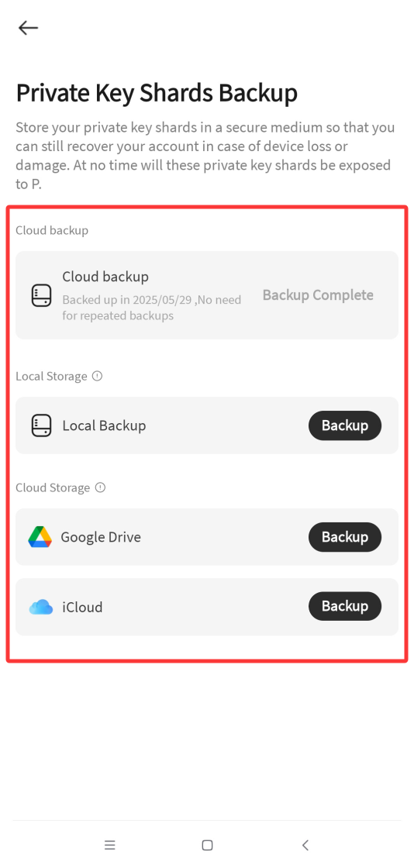The width and height of the screenshot is (414, 868).
Task: Tap the Android home square icon
Action: [x=207, y=845]
